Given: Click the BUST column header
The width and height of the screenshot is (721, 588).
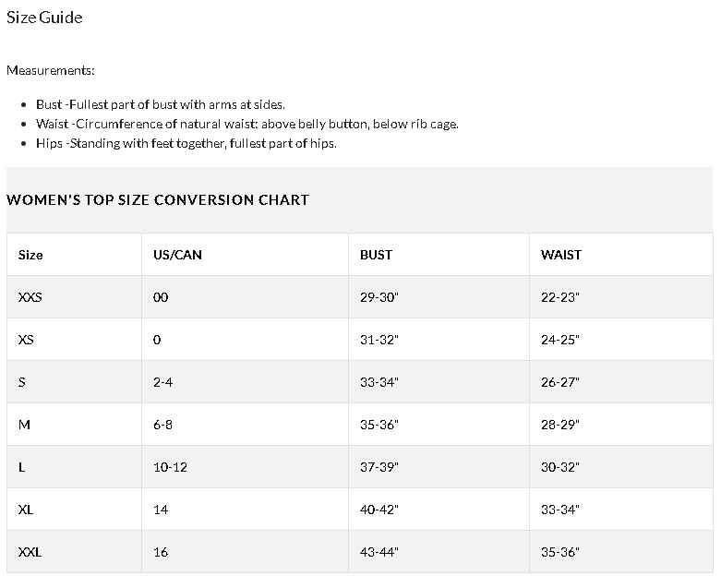Looking at the screenshot, I should click(376, 255).
